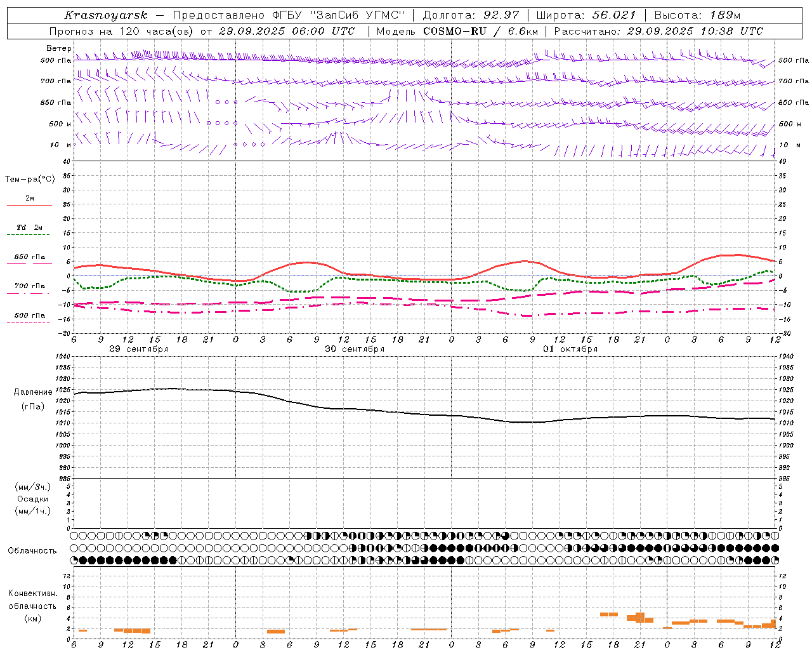Click the 'Ветер' wind panel label
The image size is (812, 650).
[59, 48]
